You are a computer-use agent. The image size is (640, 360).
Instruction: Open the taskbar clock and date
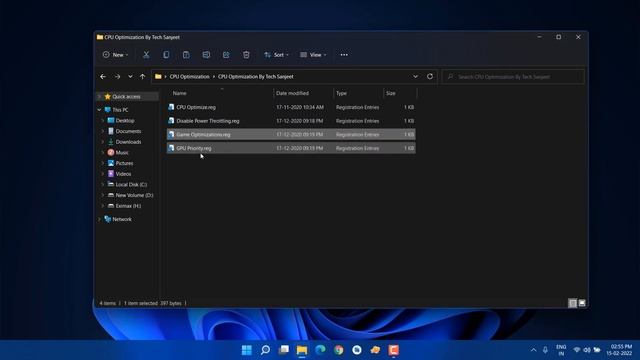click(619, 350)
